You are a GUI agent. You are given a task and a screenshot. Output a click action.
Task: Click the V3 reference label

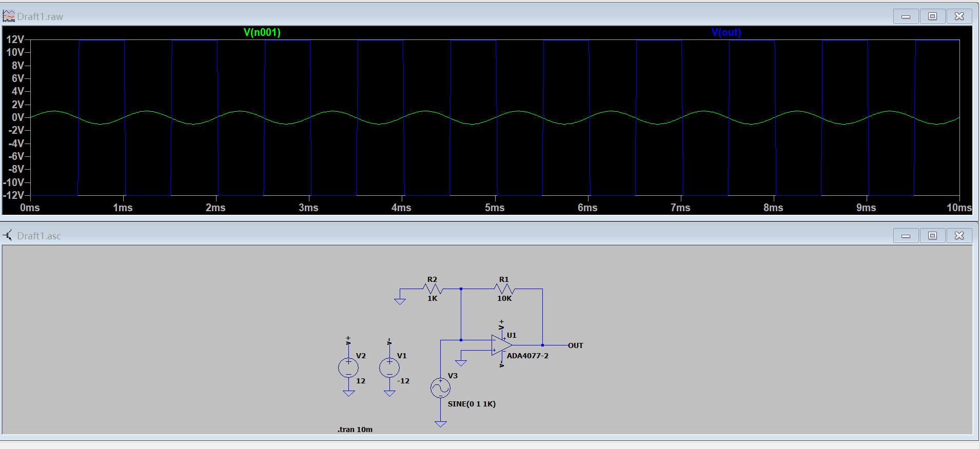(453, 376)
